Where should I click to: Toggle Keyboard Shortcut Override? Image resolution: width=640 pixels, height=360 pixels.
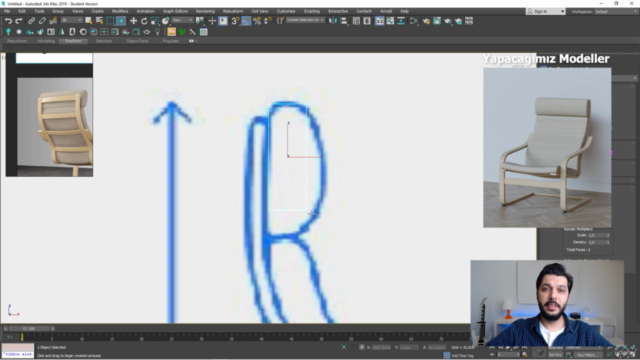pos(223,21)
